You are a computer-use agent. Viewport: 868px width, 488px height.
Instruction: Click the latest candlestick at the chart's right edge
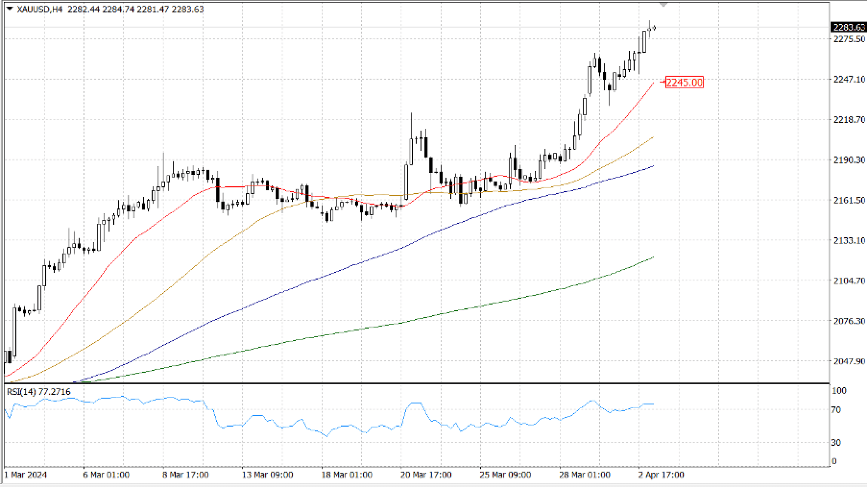[654, 28]
